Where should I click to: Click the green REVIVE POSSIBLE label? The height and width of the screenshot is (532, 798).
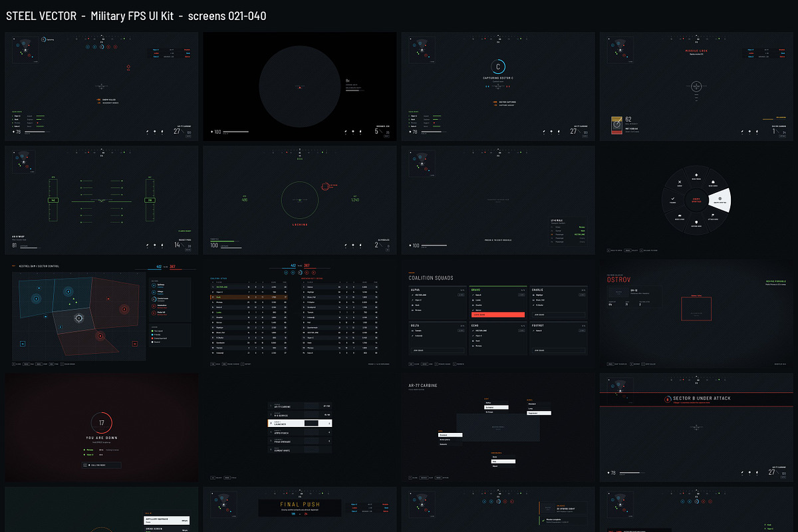point(776,281)
